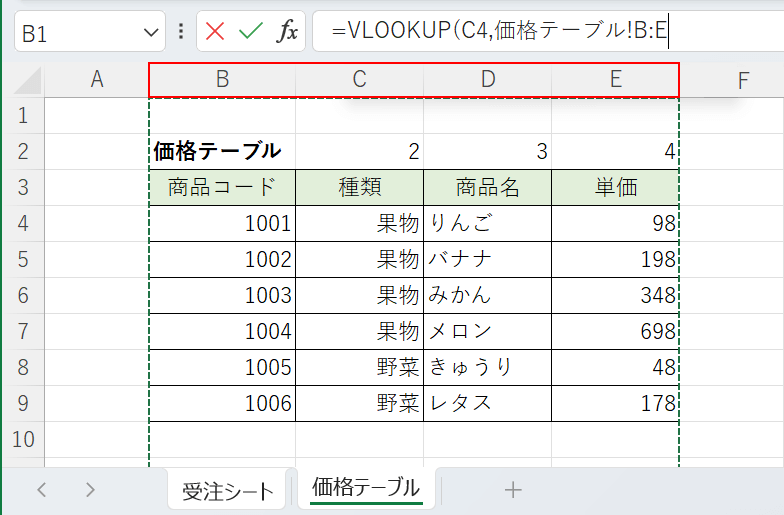Viewport: 784px width, 515px height.
Task: Click the cell containing りんご
Action: (x=487, y=224)
